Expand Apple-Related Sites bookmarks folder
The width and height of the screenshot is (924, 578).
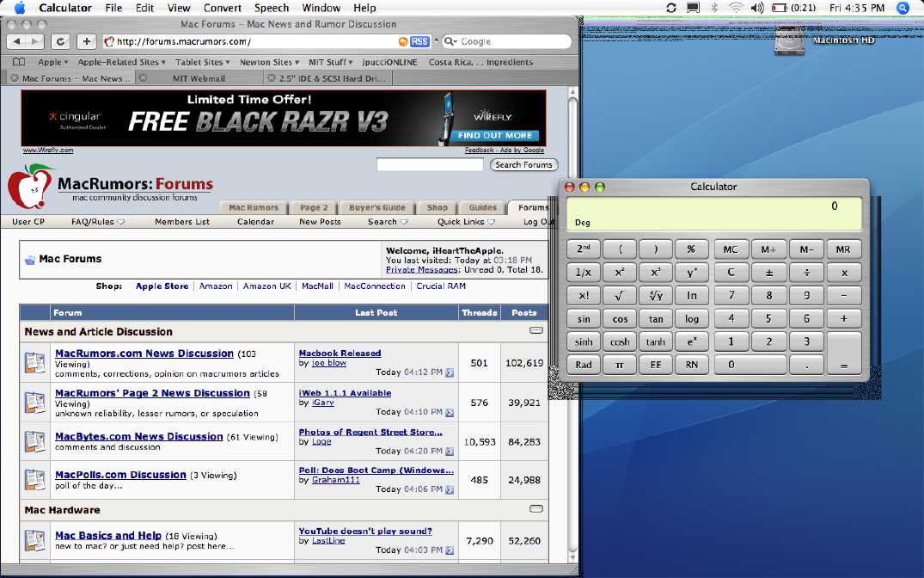click(x=121, y=62)
